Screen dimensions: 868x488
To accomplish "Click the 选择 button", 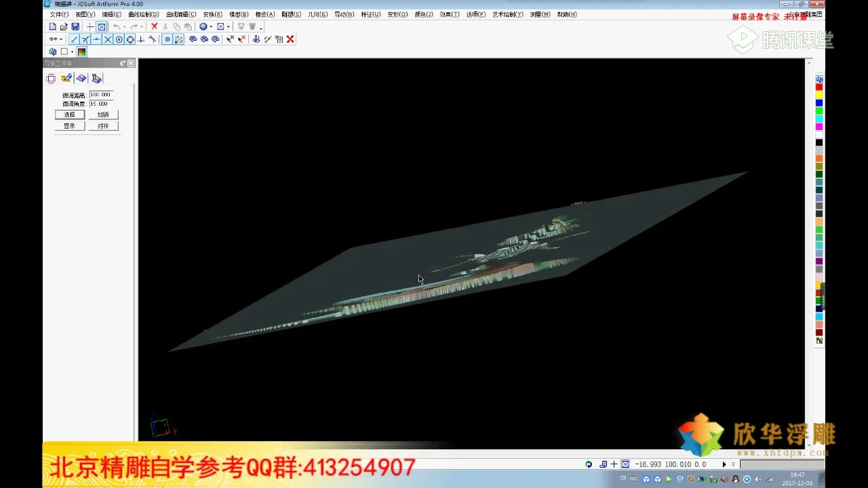I will tap(70, 115).
